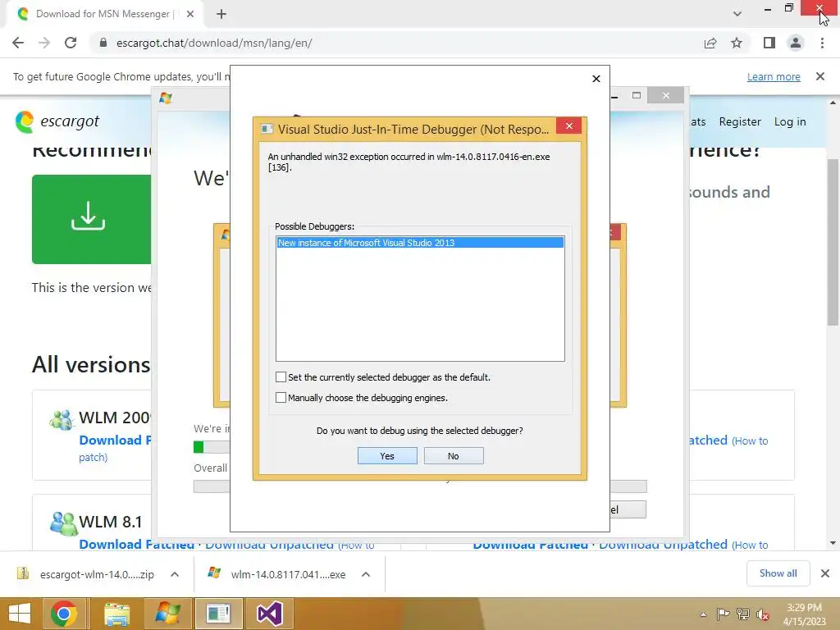Open the Register page
Screen dimensions: 840x630
(x=740, y=121)
